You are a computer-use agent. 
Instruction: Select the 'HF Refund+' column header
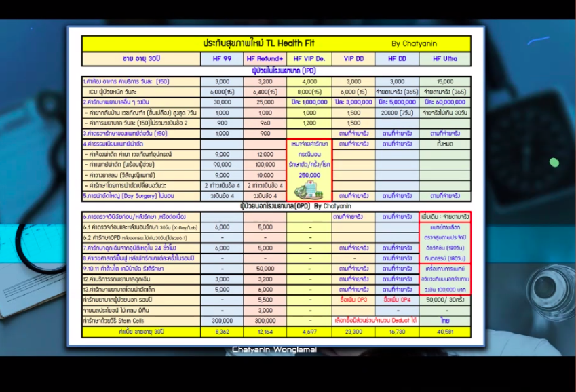click(265, 59)
